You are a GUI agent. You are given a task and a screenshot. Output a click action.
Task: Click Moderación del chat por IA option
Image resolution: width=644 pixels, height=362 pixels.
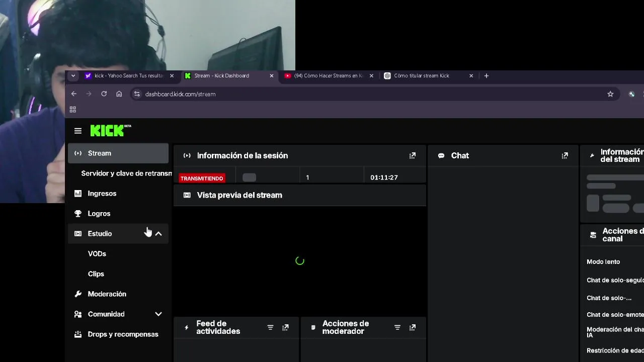point(615,332)
